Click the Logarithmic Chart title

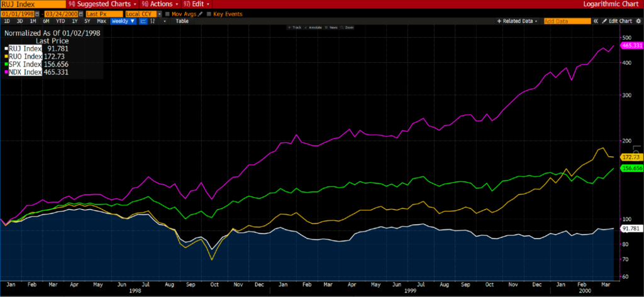(x=612, y=4)
